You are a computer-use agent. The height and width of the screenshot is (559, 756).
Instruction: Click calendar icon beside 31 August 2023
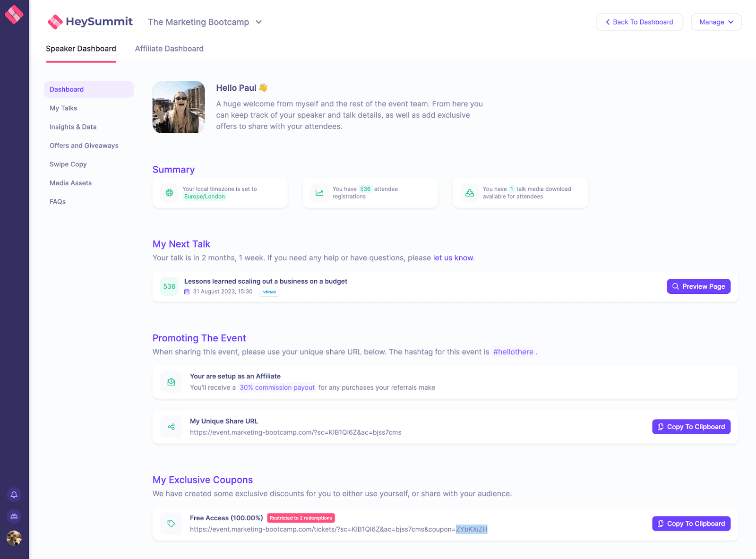187,292
